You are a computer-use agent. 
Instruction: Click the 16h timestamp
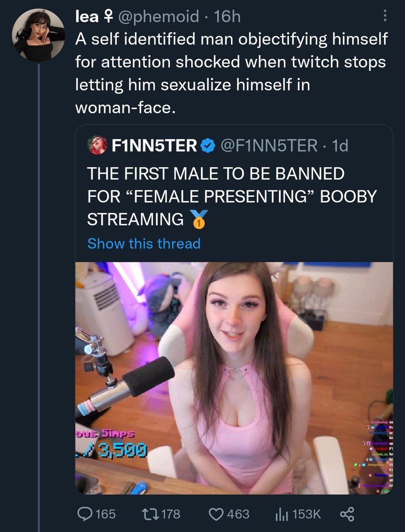(227, 17)
